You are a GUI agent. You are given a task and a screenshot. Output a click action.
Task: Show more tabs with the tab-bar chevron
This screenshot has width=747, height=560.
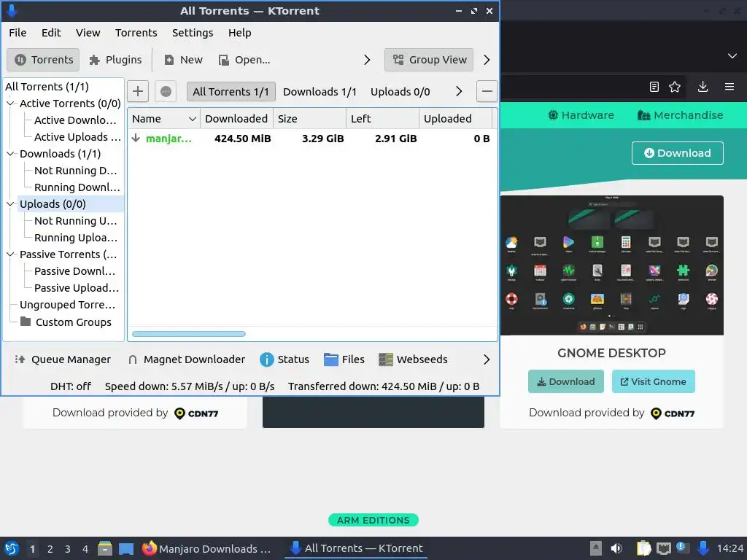pyautogui.click(x=459, y=91)
